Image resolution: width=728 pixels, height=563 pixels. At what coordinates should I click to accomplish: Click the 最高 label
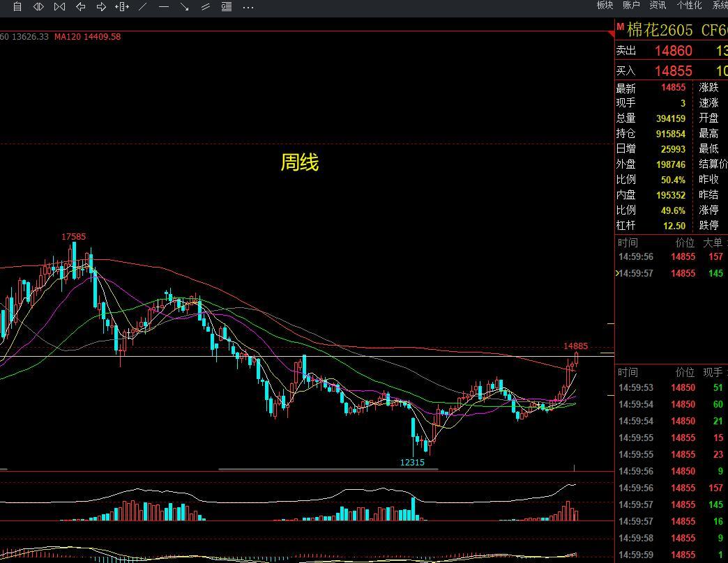tap(708, 134)
